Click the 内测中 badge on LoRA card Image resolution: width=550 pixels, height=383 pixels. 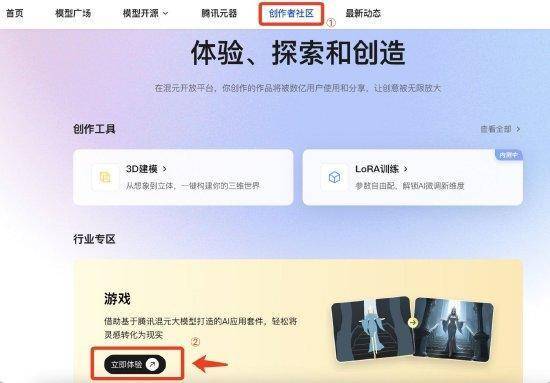click(509, 155)
